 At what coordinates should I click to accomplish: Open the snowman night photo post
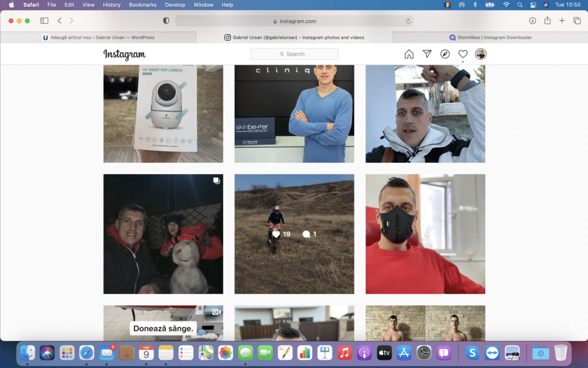(x=163, y=234)
